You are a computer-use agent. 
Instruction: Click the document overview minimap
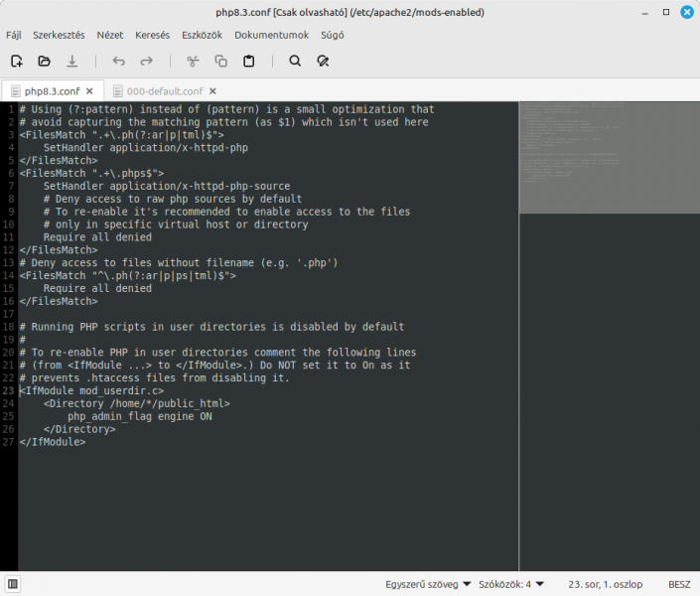[609, 157]
